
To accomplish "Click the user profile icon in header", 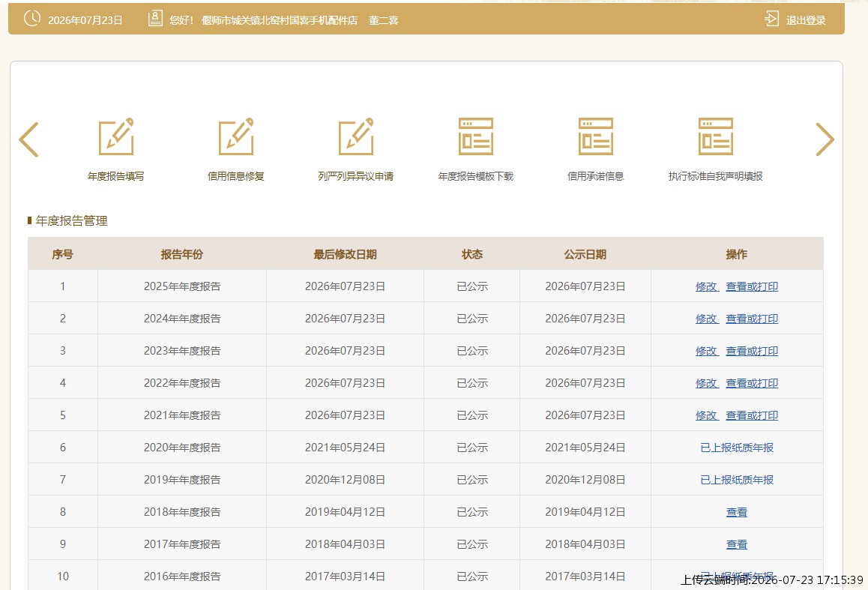I will [156, 19].
